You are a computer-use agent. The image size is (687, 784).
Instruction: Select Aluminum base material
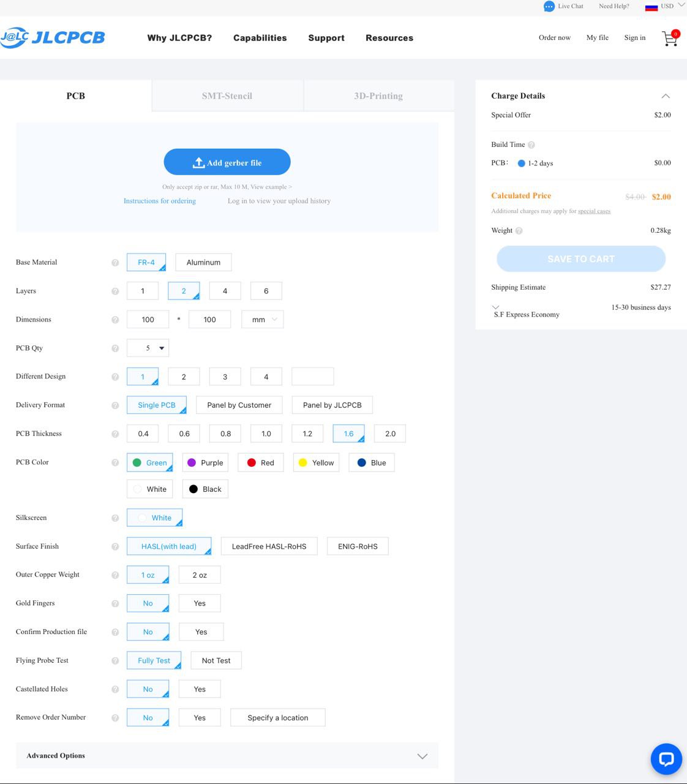203,262
